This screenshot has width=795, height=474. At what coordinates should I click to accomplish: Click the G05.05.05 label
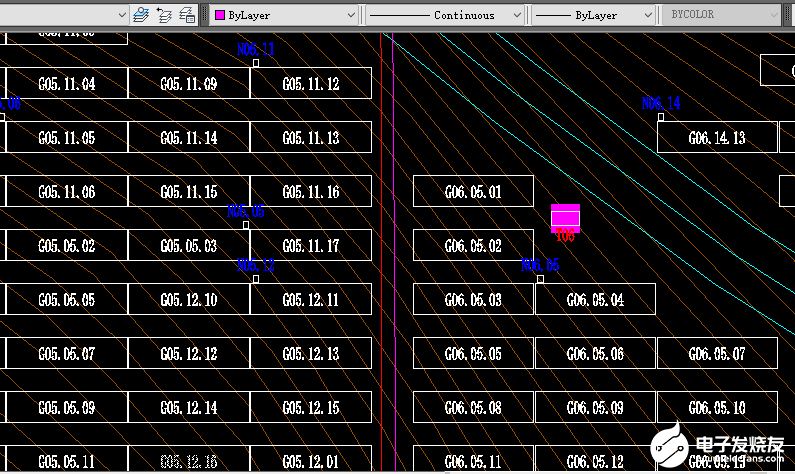point(67,300)
